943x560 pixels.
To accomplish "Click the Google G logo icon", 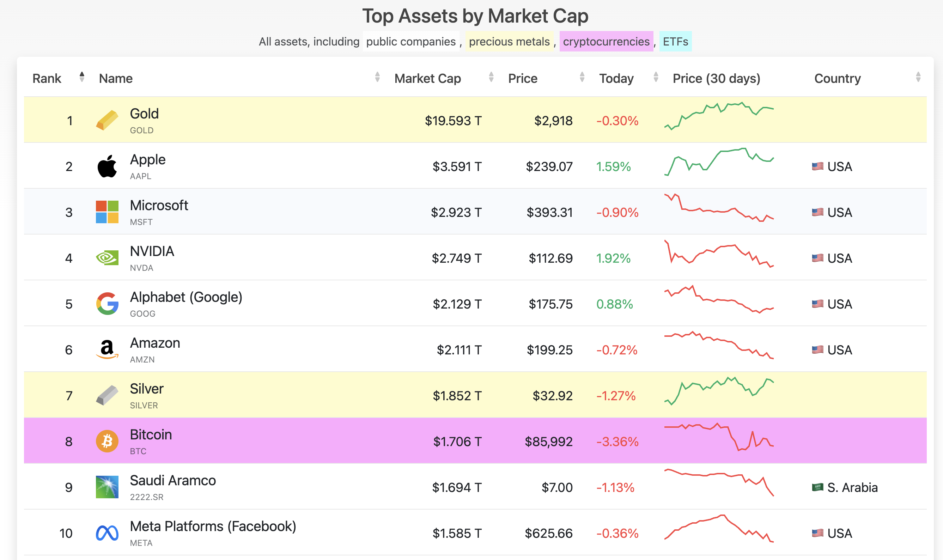I will [107, 304].
